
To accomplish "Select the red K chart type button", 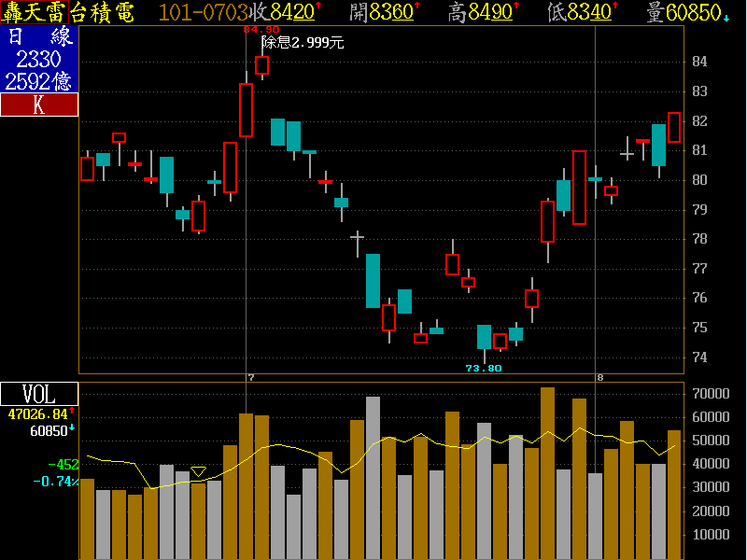I will click(x=39, y=105).
